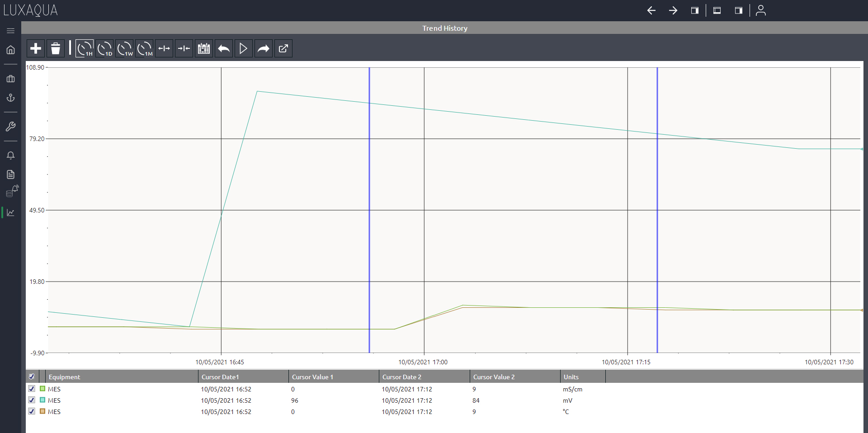This screenshot has height=433, width=868.
Task: Open the user profile icon top right
Action: point(761,10)
